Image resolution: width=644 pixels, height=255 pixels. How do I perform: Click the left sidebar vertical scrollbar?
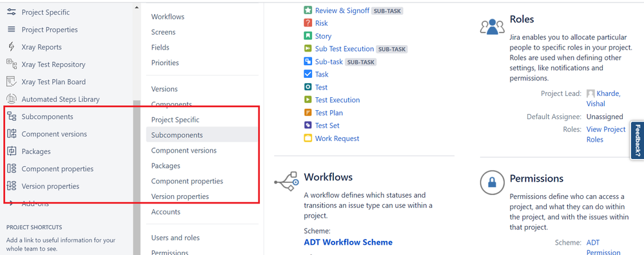click(x=137, y=177)
